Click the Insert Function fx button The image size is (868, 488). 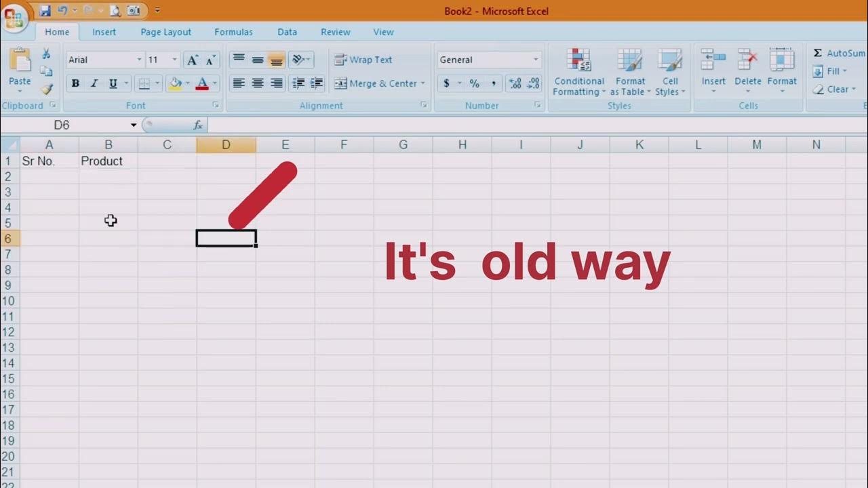coord(198,125)
